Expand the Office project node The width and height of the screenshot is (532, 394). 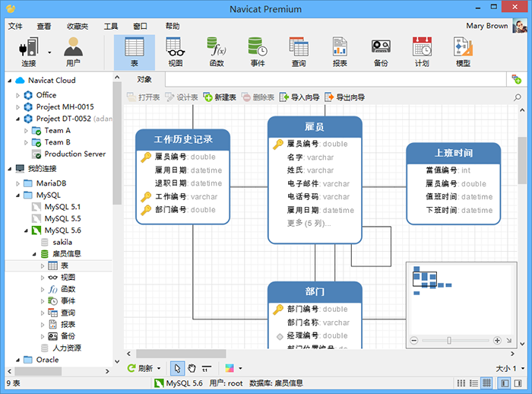(x=17, y=95)
